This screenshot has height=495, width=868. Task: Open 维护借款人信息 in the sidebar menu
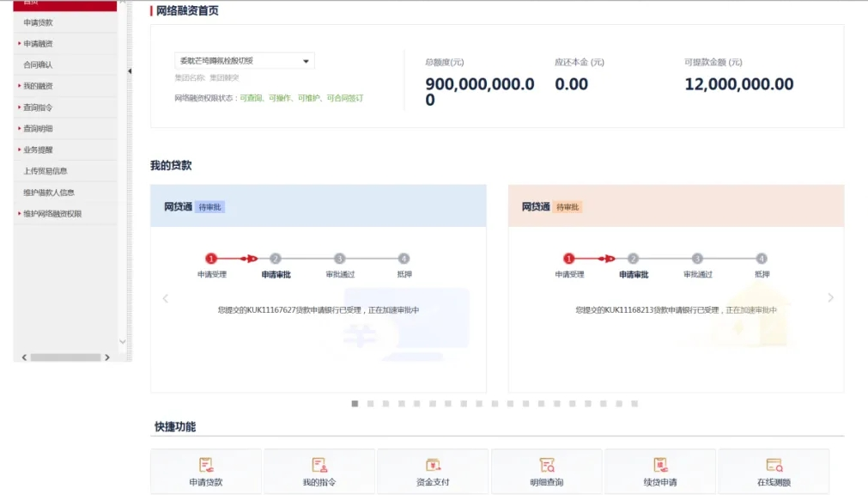click(x=49, y=192)
